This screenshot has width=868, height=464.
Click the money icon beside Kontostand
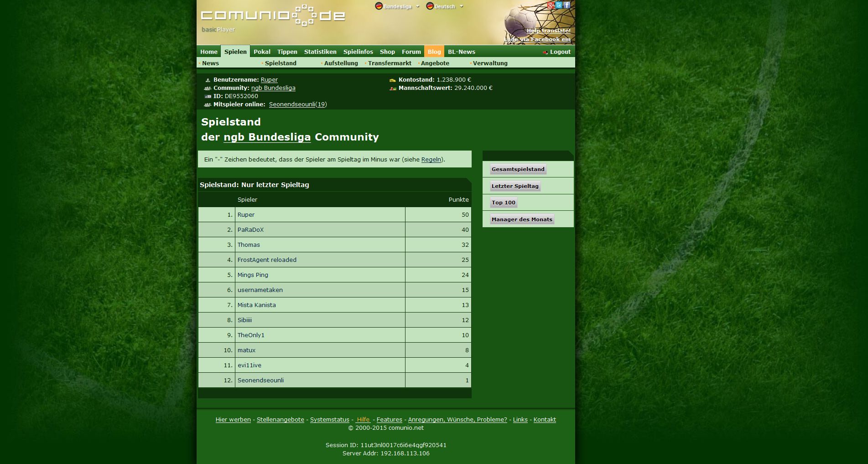pos(392,80)
